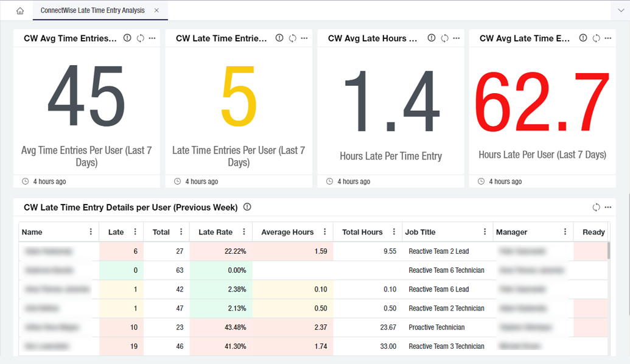Click the 45 avg time entries value
Viewport: 630px width, 364px height.
tap(86, 96)
